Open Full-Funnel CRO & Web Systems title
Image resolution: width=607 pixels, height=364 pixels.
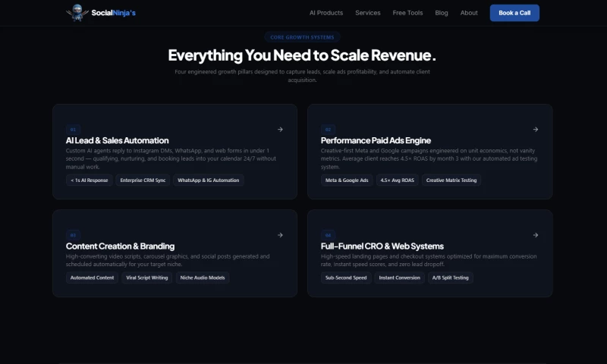click(382, 246)
